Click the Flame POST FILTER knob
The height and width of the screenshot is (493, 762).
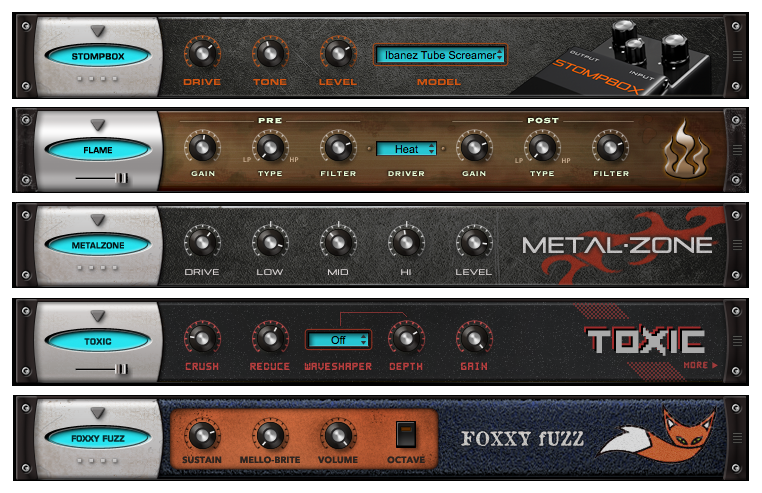coord(610,147)
